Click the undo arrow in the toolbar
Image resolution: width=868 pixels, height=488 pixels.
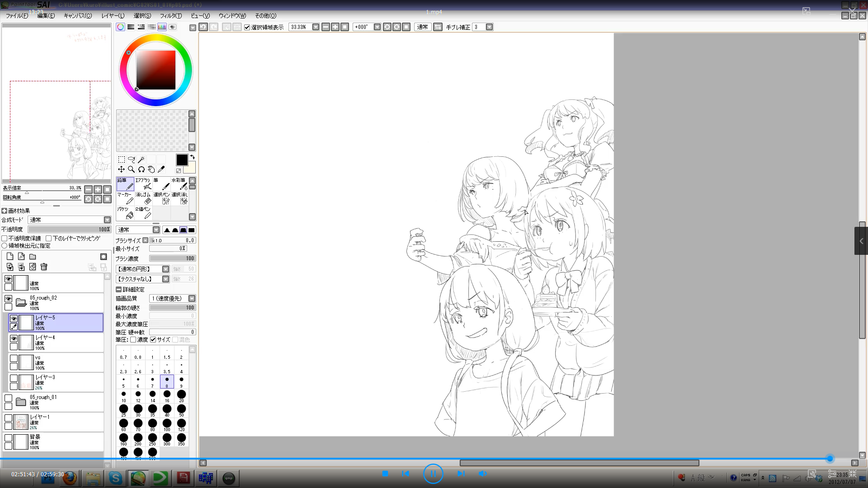tap(203, 27)
